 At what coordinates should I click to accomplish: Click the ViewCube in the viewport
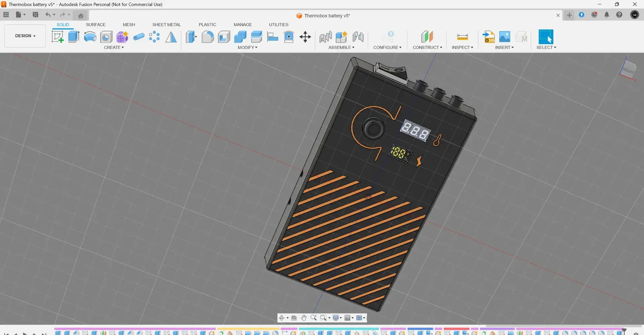[628, 70]
